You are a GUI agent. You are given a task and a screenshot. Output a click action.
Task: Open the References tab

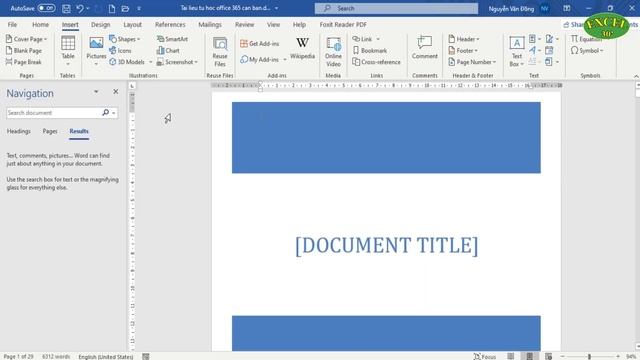(170, 24)
